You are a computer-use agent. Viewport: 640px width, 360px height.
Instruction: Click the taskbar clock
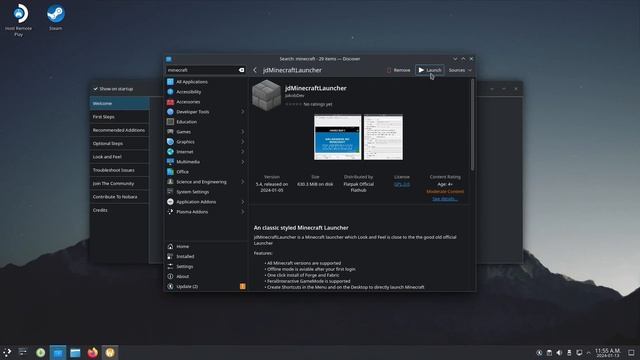[608, 353]
